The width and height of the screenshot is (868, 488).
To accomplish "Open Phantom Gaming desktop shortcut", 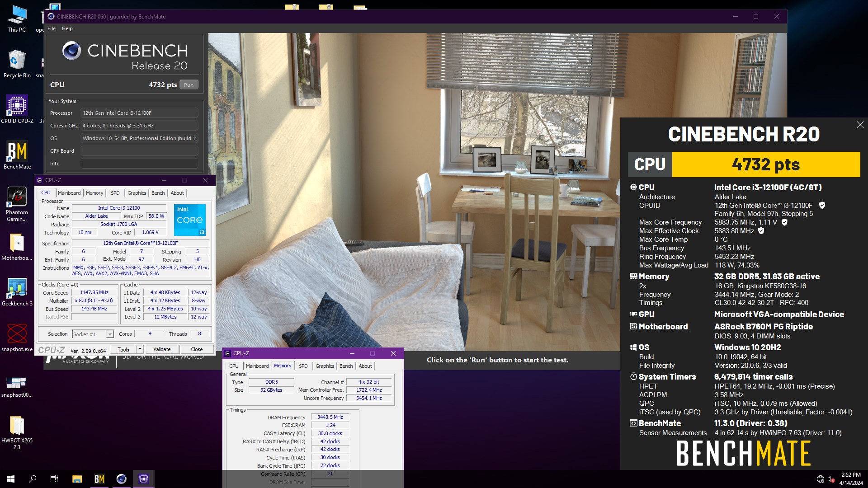I will point(17,204).
